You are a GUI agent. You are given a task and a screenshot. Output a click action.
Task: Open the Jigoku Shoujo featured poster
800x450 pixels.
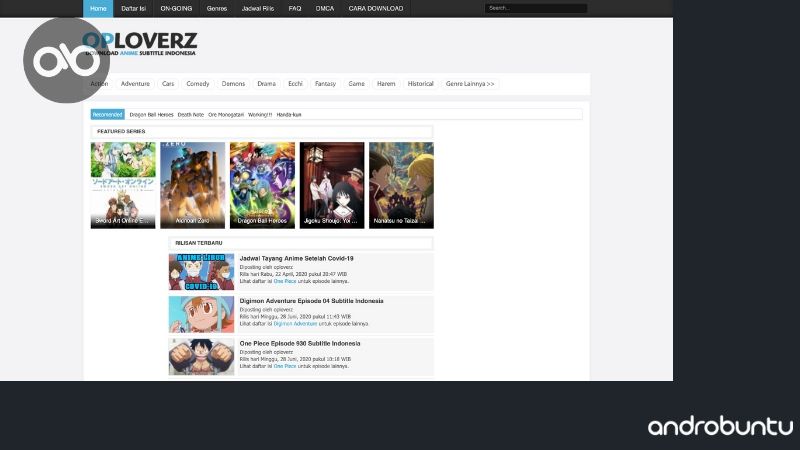pyautogui.click(x=332, y=185)
